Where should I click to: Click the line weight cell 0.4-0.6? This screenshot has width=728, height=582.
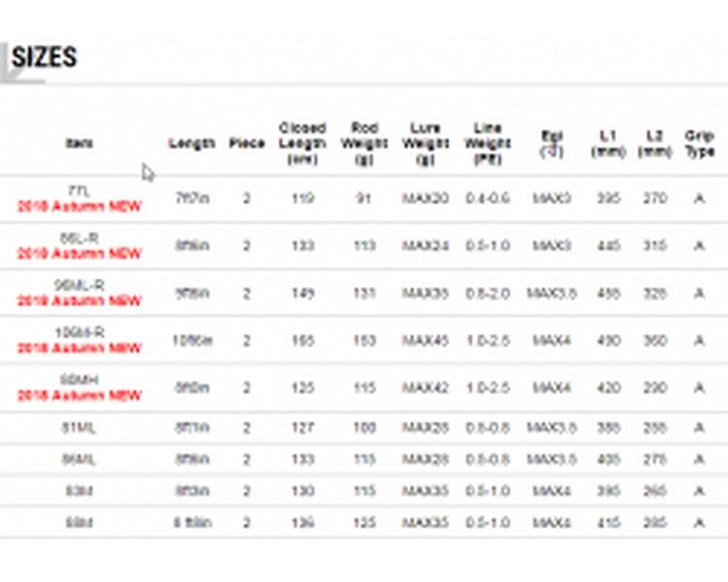point(487,199)
